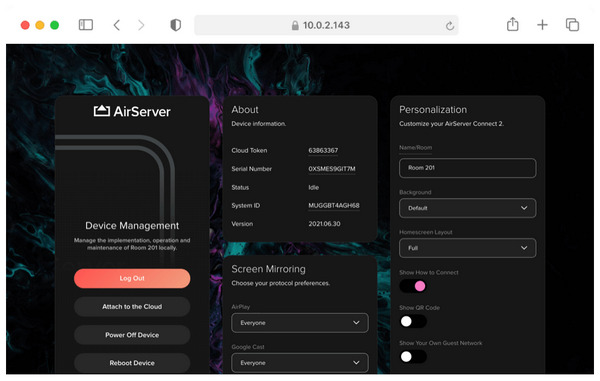Click the Cloud Token label
The image size is (600, 381).
pyautogui.click(x=249, y=150)
